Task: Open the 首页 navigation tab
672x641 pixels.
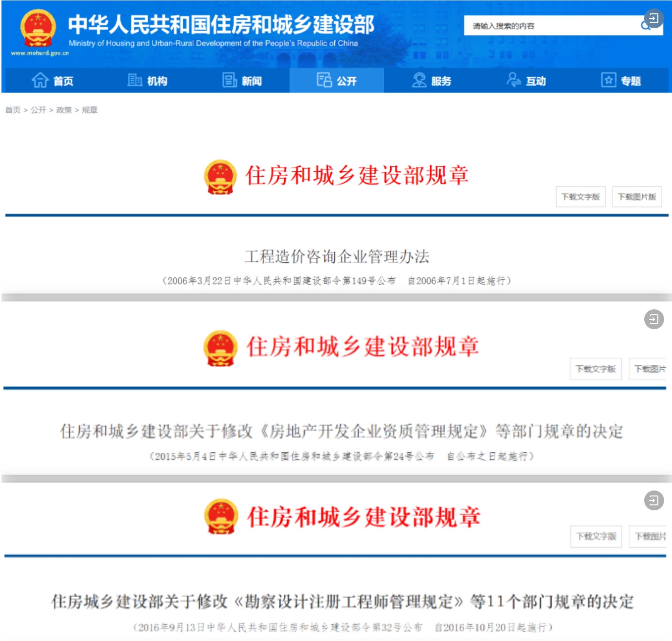Action: coord(52,81)
